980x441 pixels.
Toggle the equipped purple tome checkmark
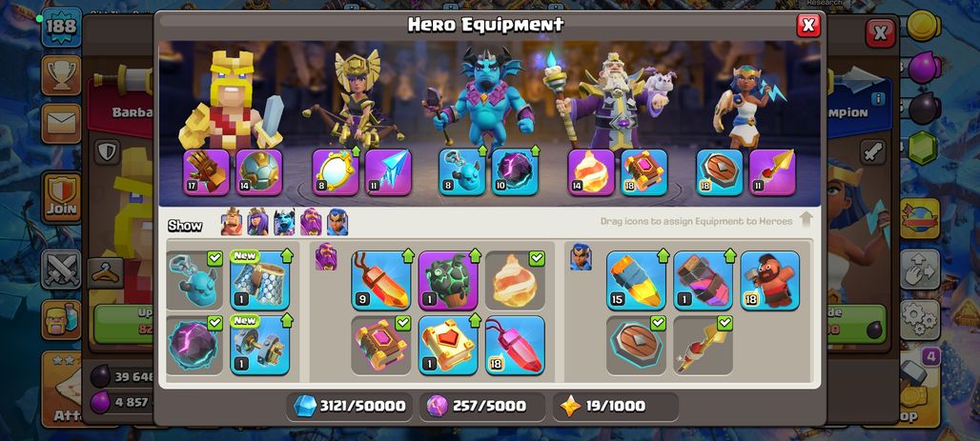[403, 323]
